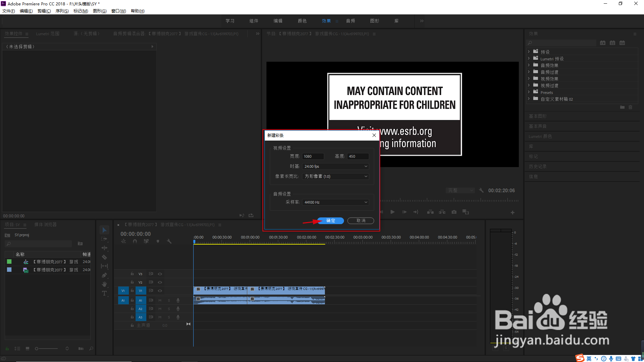Screen dimensions: 644x362
Task: Click the YUV Effects filter icon
Action: click(x=622, y=43)
